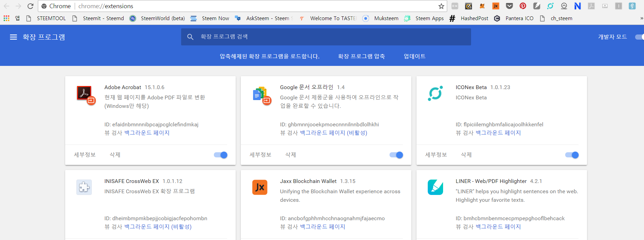Inspect INISAFE CrossWeb EX background page link
Screen dimensions: 644x240
(x=158, y=227)
